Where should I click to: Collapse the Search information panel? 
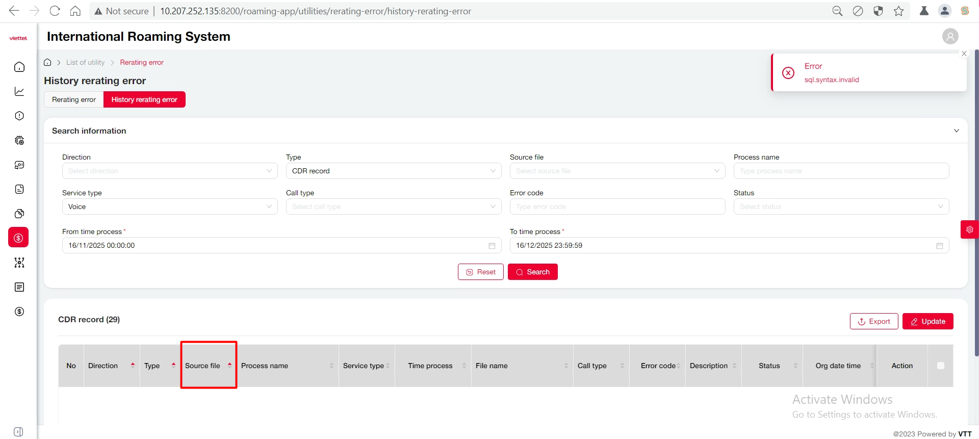click(x=956, y=131)
